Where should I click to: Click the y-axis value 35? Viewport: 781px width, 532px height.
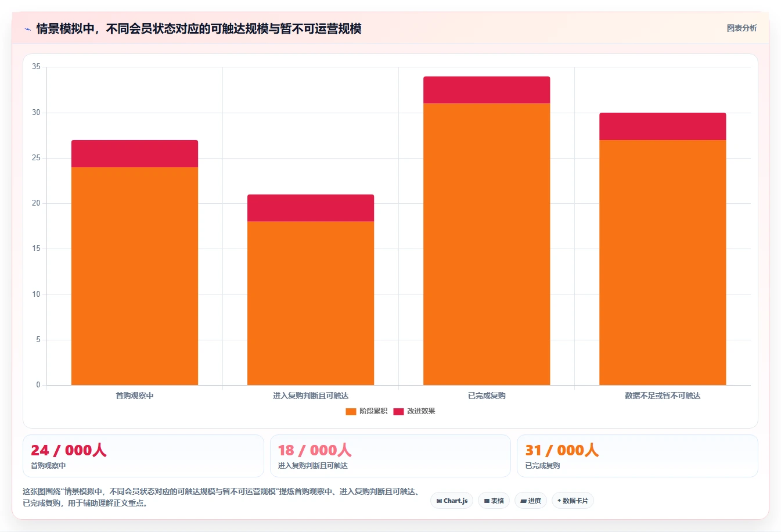click(36, 67)
